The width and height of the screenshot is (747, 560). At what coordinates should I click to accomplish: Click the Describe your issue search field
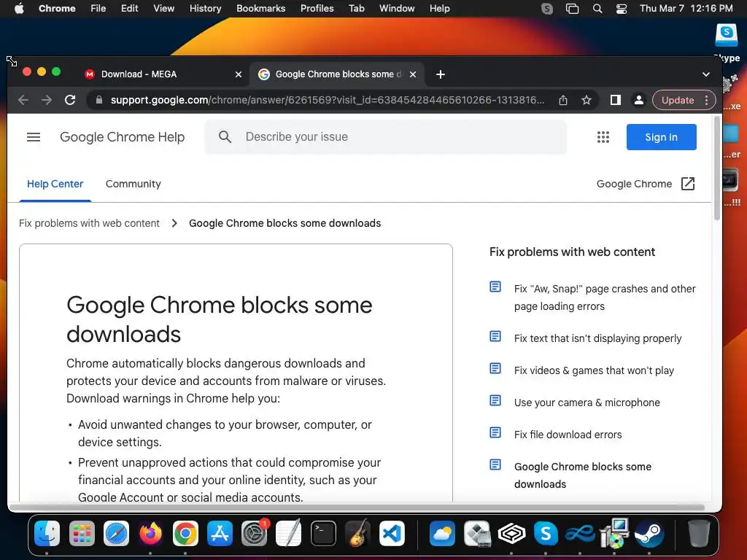386,137
